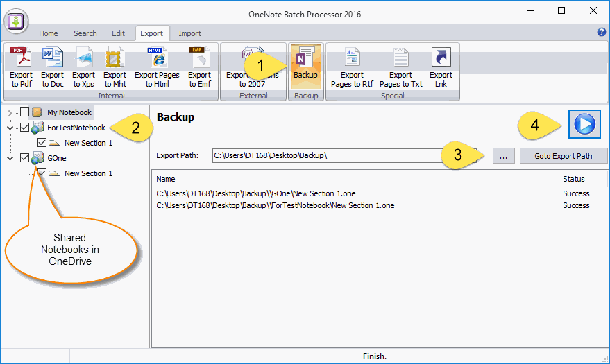Switch to the Home ribbon tab
610x364 pixels.
pyautogui.click(x=49, y=33)
